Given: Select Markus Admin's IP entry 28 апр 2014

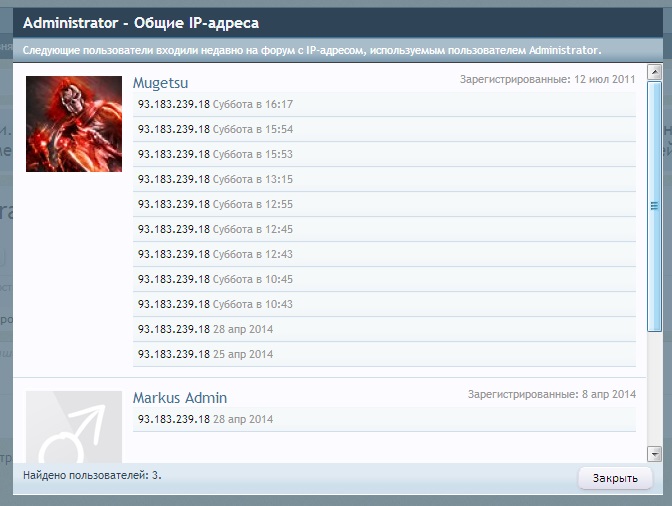Looking at the screenshot, I should point(384,419).
